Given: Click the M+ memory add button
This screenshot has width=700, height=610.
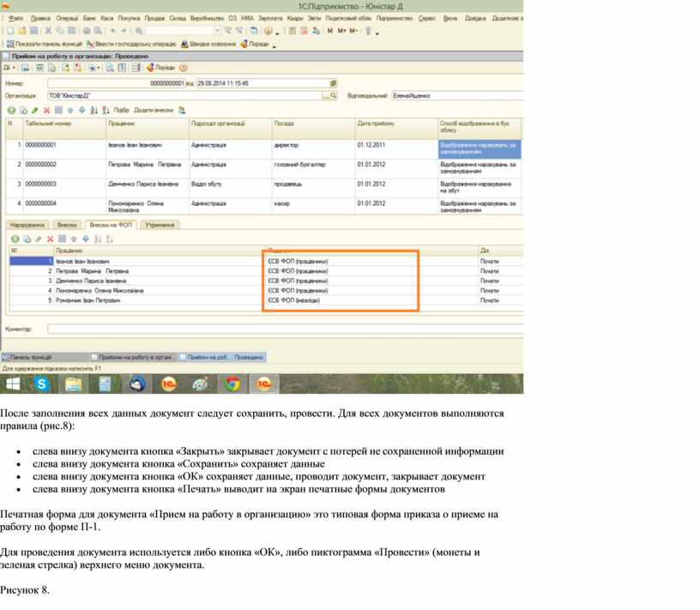Looking at the screenshot, I should 342,31.
